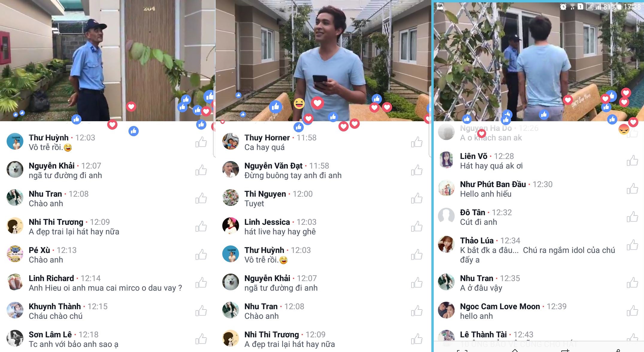This screenshot has width=644, height=352.
Task: Tap the like thumb beside Thuy Horner's comment
Action: pos(417,142)
